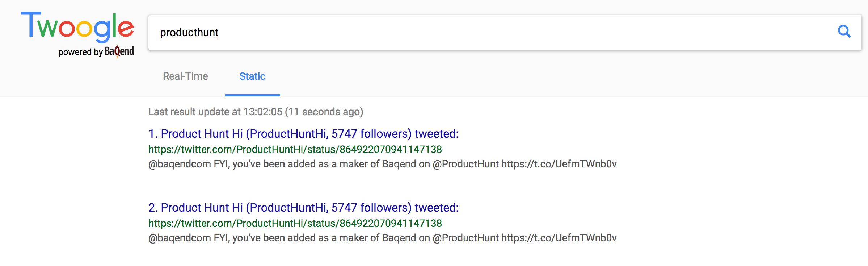868x266 pixels.
Task: Click the t.co link in the second tweet
Action: [559, 238]
